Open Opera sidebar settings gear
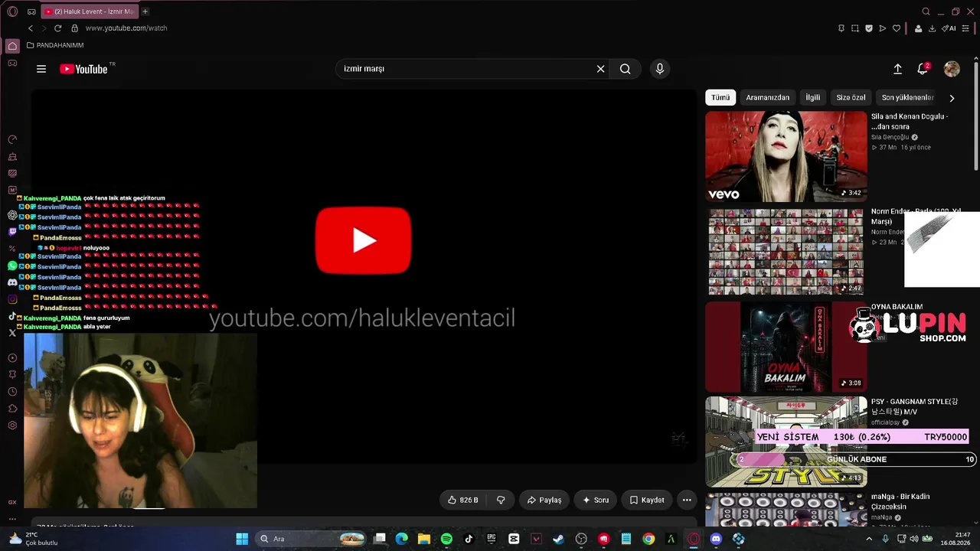 pos(12,425)
